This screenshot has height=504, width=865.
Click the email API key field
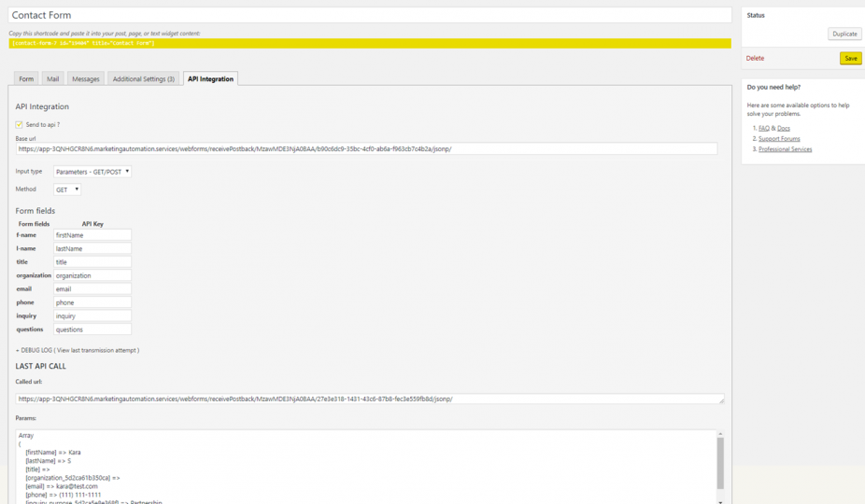tap(92, 289)
